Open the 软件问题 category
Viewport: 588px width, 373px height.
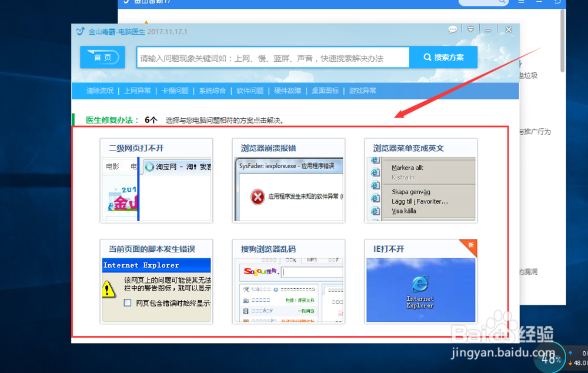point(250,91)
